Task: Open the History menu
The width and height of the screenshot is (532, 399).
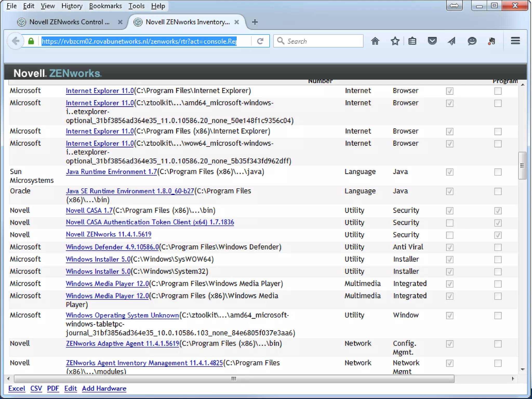Action: (x=72, y=6)
